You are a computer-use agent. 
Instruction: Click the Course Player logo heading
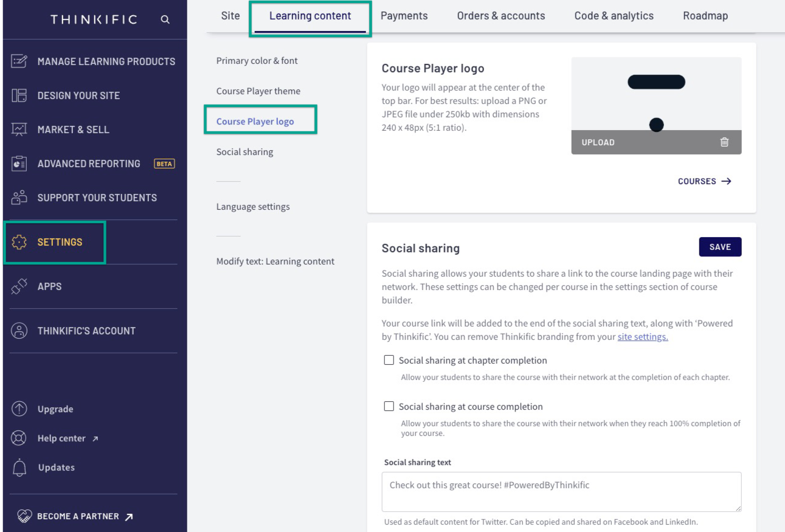pos(433,69)
